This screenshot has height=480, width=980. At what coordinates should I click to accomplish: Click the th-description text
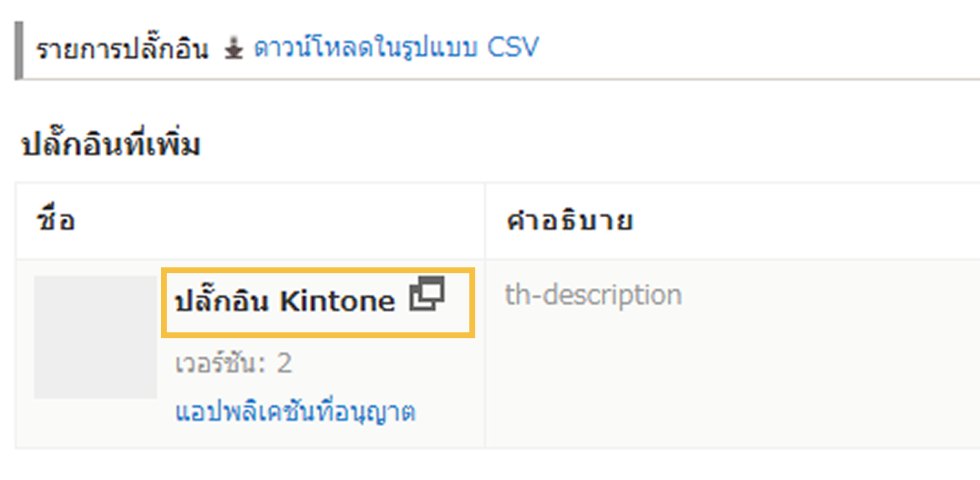click(593, 295)
